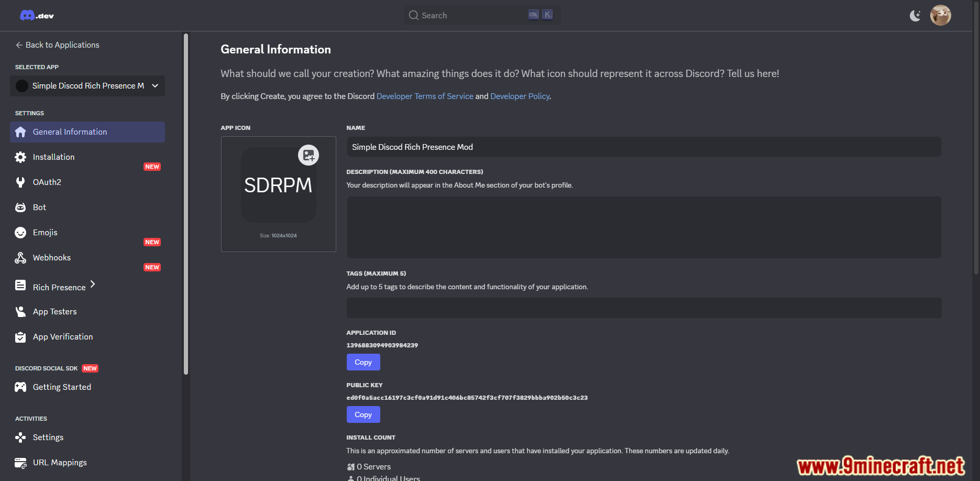Click the Description text area
Viewport: 980px width, 481px height.
click(644, 227)
